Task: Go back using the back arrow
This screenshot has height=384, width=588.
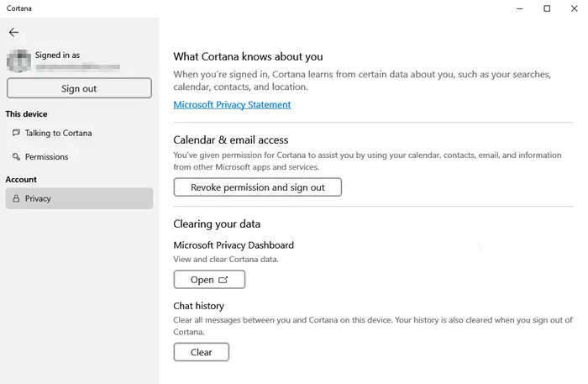Action: (14, 32)
